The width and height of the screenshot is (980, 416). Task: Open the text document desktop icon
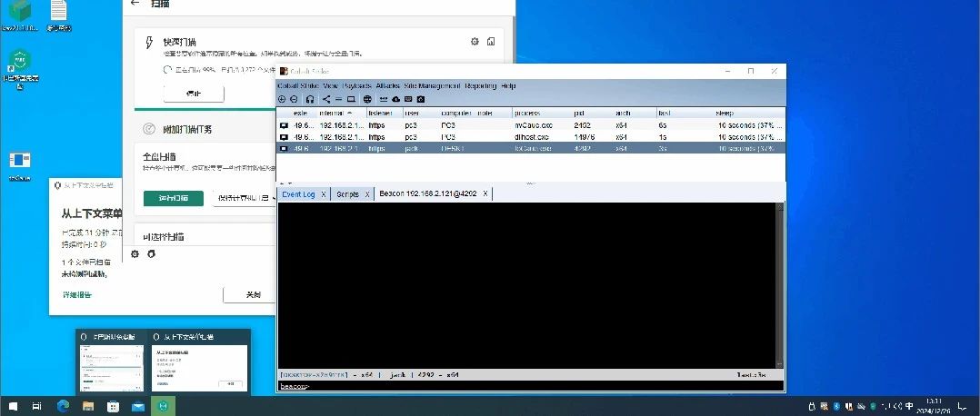point(59,15)
